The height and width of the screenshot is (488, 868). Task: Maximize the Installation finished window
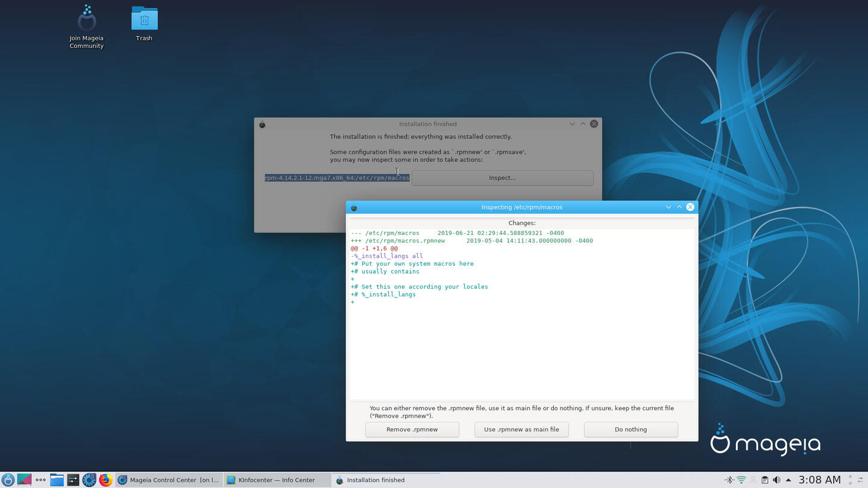pos(583,124)
